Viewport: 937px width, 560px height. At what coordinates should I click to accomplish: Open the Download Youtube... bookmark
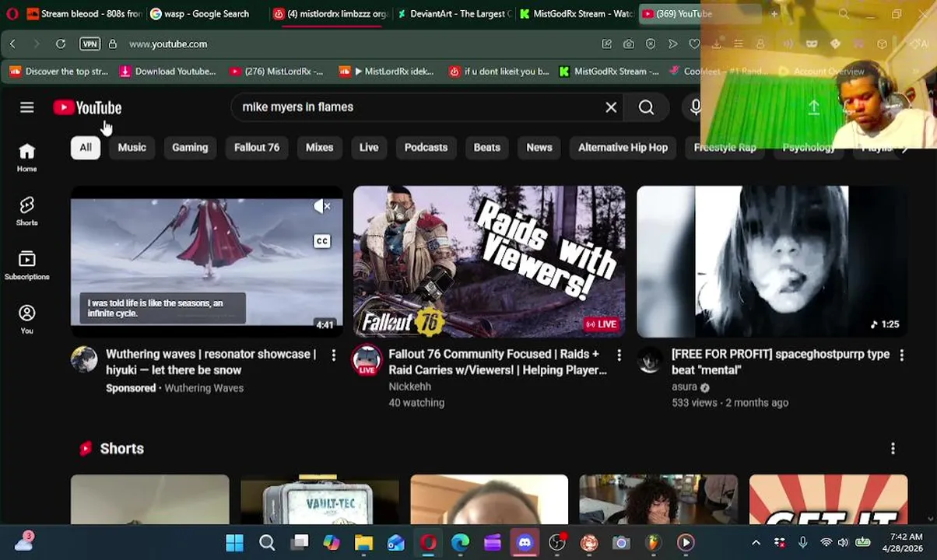pyautogui.click(x=167, y=72)
